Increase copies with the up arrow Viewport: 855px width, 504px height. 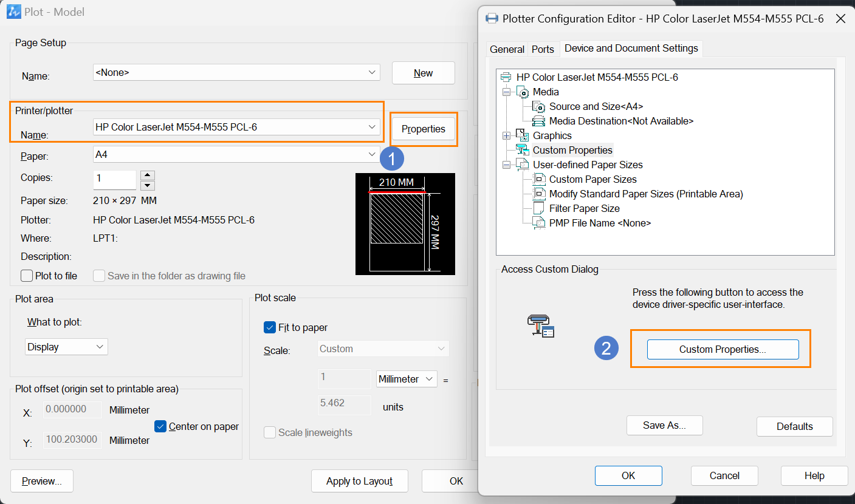point(148,175)
